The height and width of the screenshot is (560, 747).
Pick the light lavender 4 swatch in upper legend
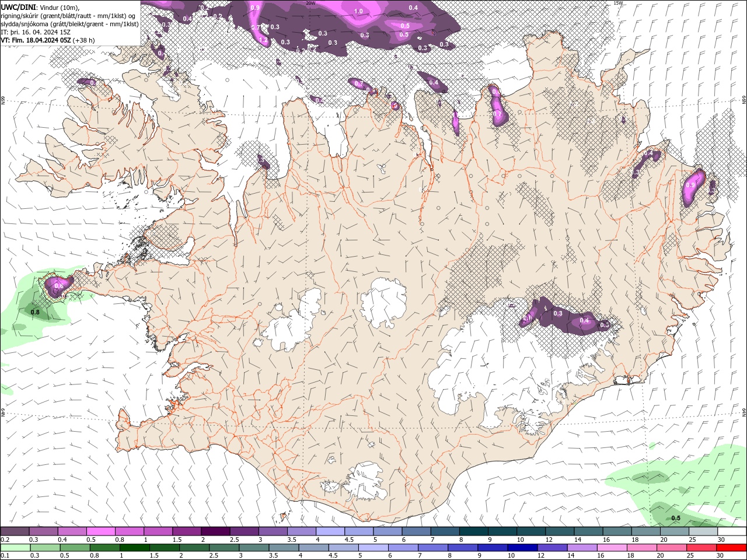[330, 531]
